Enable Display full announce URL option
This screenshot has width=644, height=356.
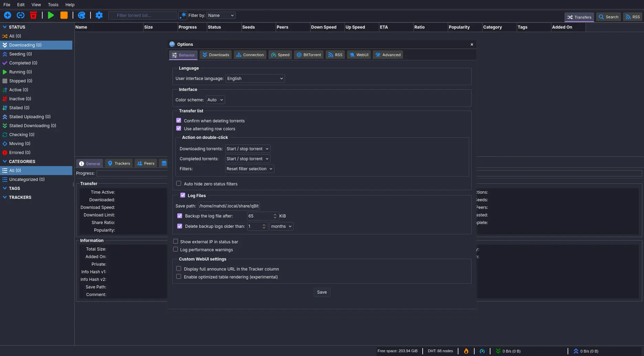tap(179, 268)
